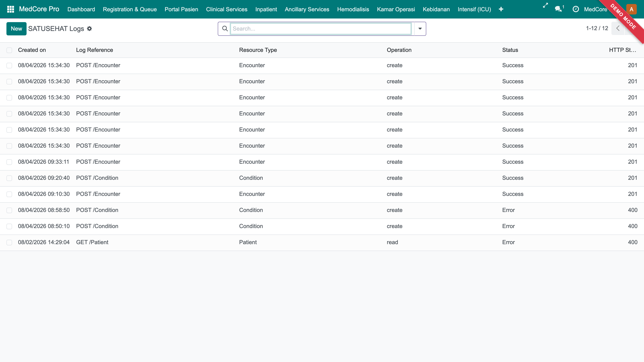Click the 400 code in the GET /Patient row
The width and height of the screenshot is (644, 362).
tap(633, 242)
